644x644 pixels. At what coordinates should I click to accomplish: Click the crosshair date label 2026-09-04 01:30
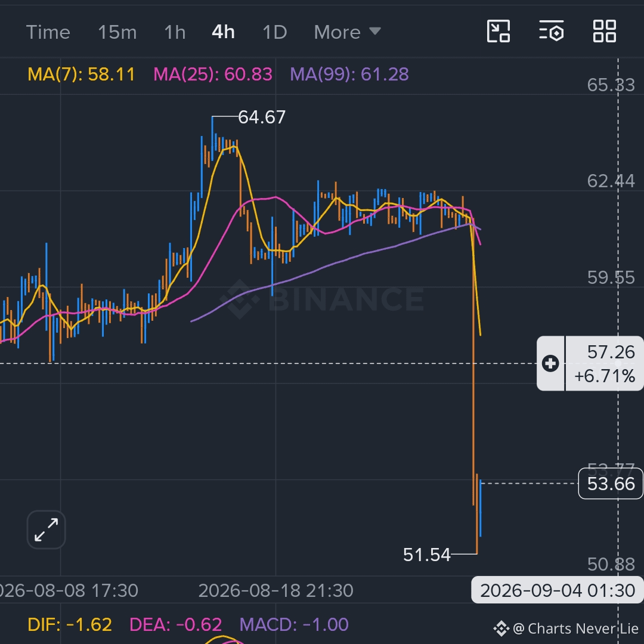[558, 590]
